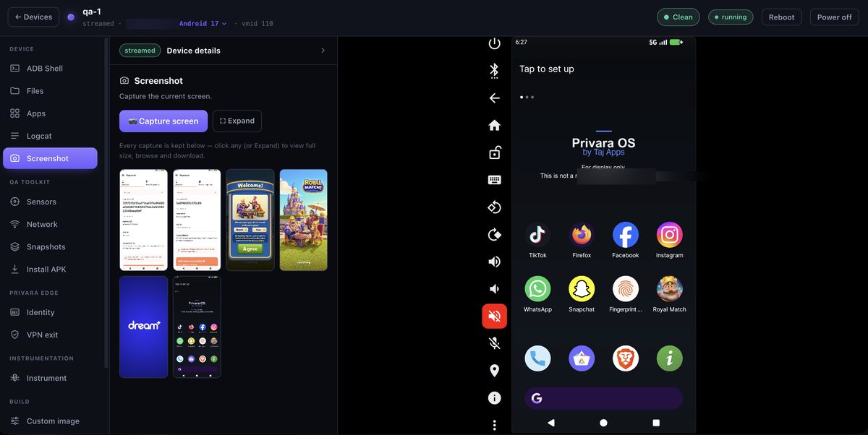
Task: Open ADB Shell in the sidebar
Action: pyautogui.click(x=50, y=69)
